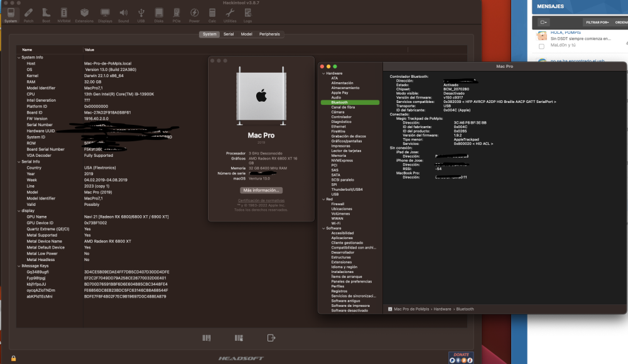628x364 pixels.
Task: Select the CPU row showing i9-13900K
Action: (242, 95)
